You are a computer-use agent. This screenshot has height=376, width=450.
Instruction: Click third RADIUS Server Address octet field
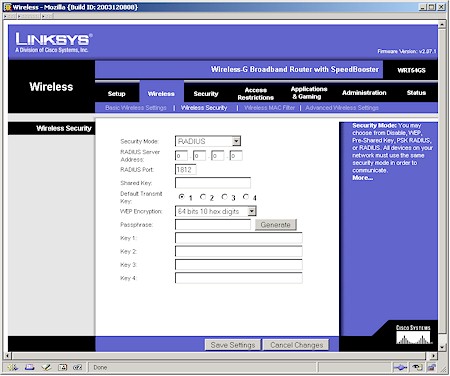click(217, 156)
